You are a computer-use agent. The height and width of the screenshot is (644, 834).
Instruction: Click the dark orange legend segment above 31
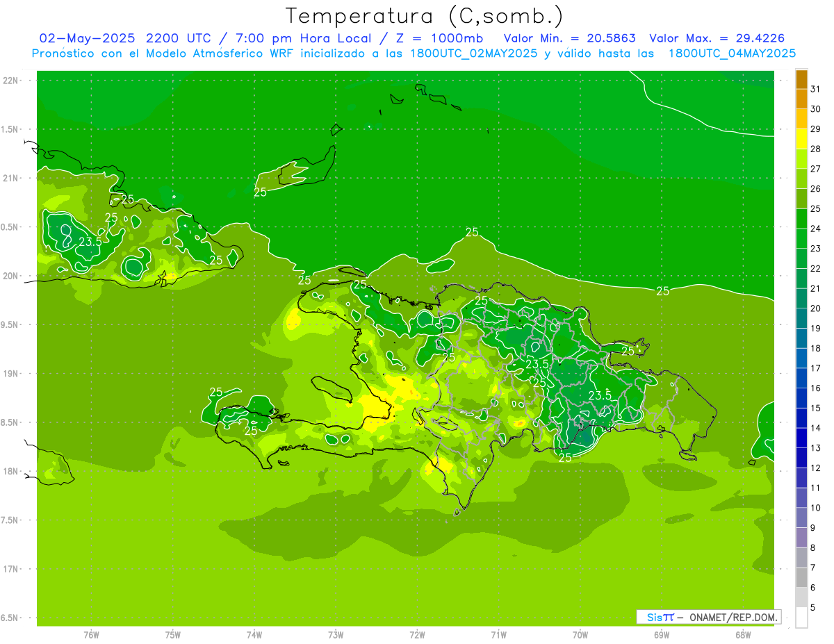[x=801, y=79]
